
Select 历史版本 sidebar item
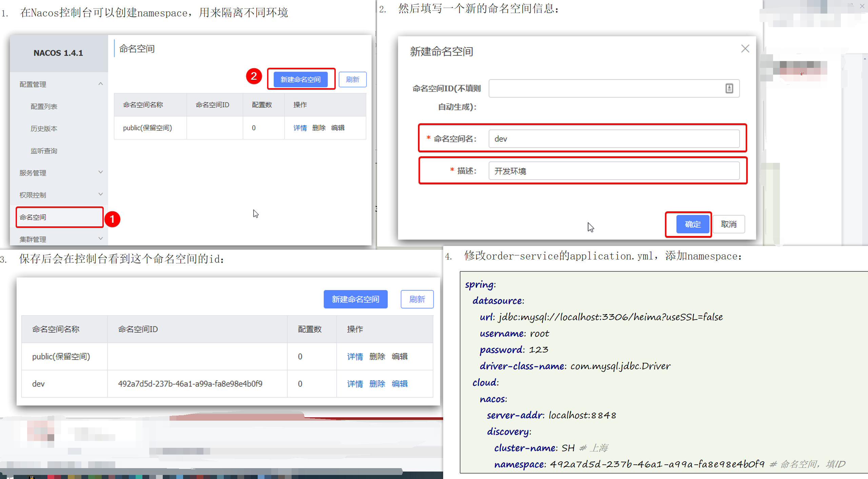click(44, 129)
